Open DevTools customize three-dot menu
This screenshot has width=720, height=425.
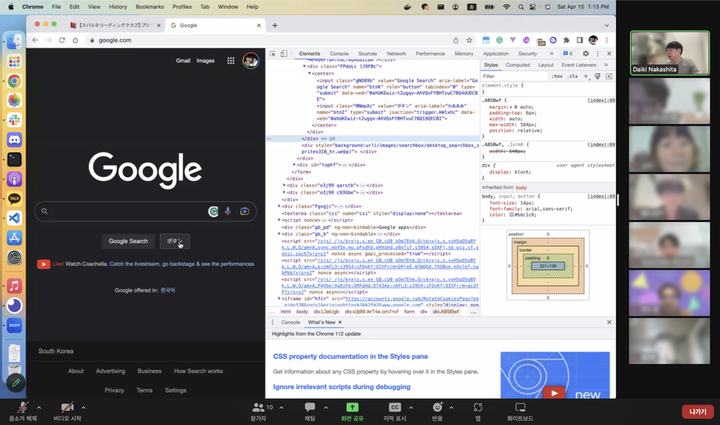597,54
